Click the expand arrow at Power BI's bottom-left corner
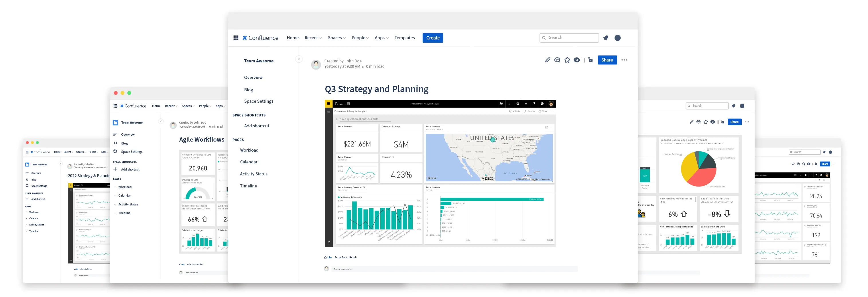Image resolution: width=868 pixels, height=297 pixels. 329,242
